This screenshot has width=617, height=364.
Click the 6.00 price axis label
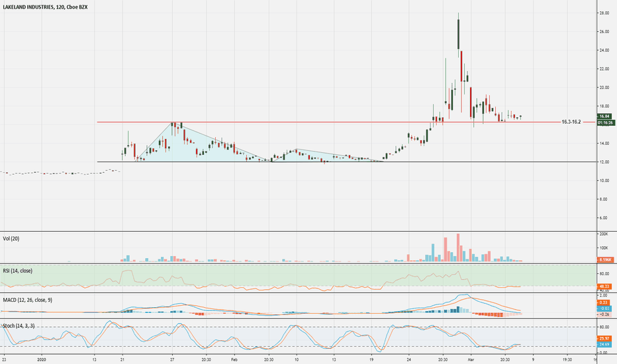click(604, 218)
